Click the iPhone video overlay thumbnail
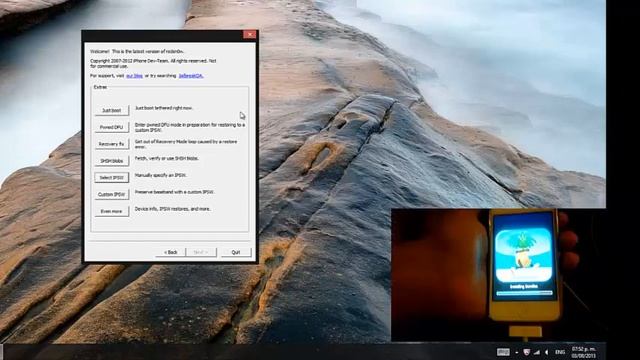The height and width of the screenshot is (360, 640). pos(498,275)
